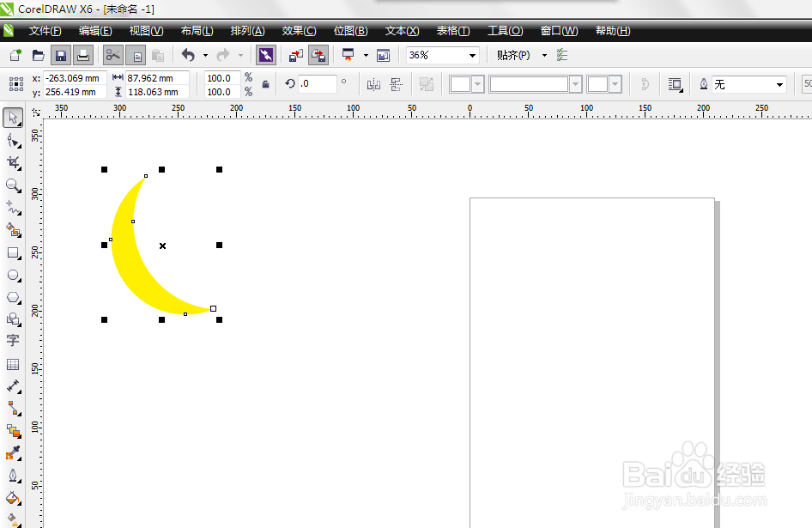Open the Welcome Screen icon

click(x=383, y=55)
